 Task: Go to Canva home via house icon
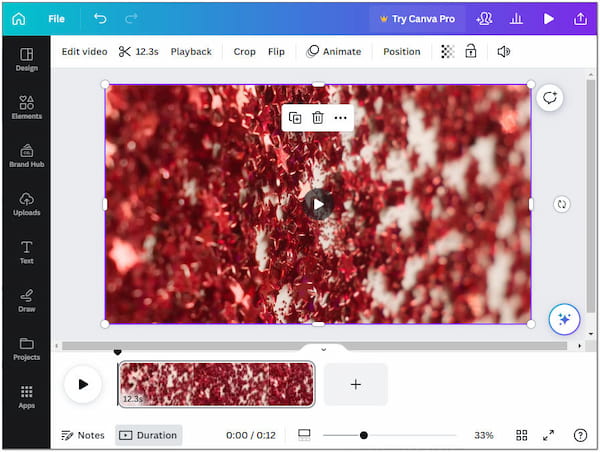click(x=18, y=19)
